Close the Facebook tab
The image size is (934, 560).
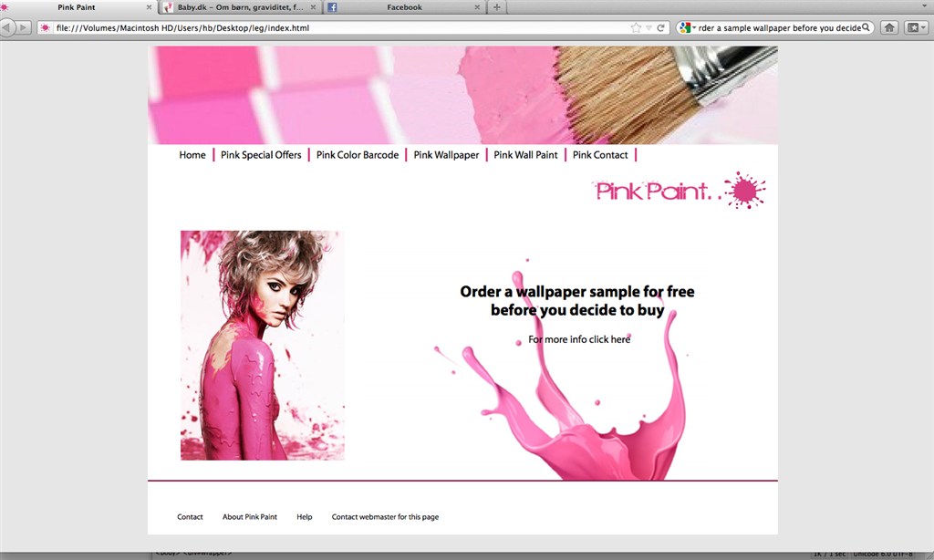point(477,7)
